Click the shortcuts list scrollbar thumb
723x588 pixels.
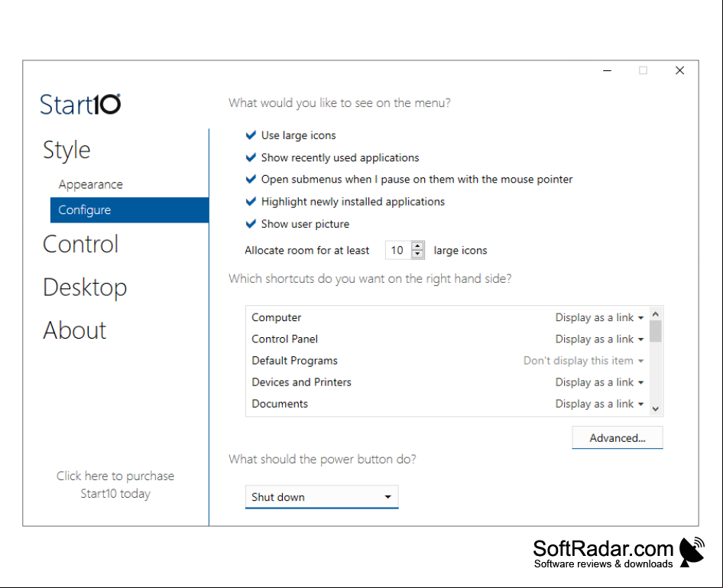pyautogui.click(x=656, y=331)
